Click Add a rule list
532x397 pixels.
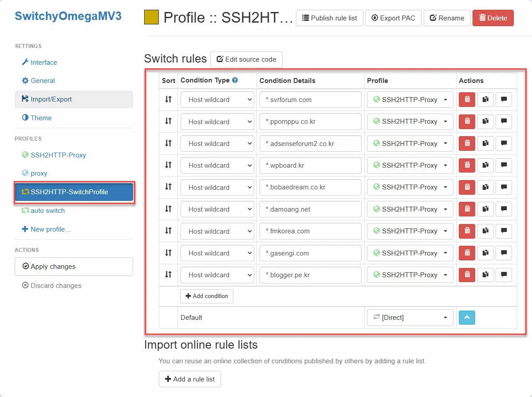(x=189, y=379)
